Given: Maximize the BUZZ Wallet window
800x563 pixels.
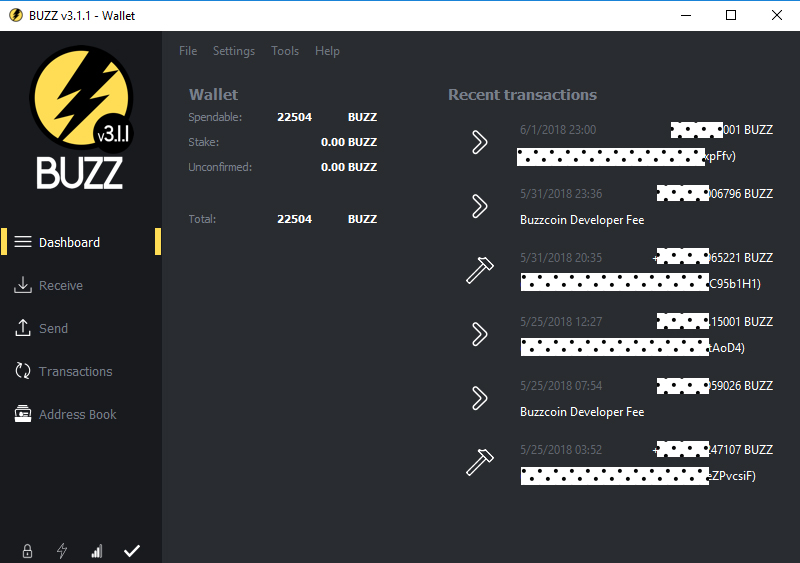Looking at the screenshot, I should [731, 15].
